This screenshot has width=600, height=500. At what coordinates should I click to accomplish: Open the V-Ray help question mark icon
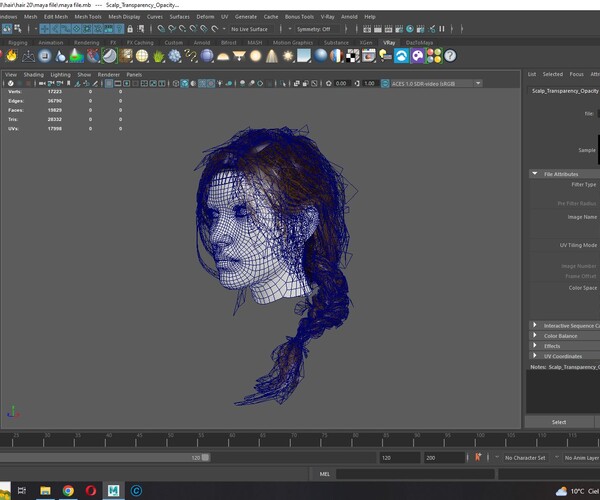(x=450, y=56)
